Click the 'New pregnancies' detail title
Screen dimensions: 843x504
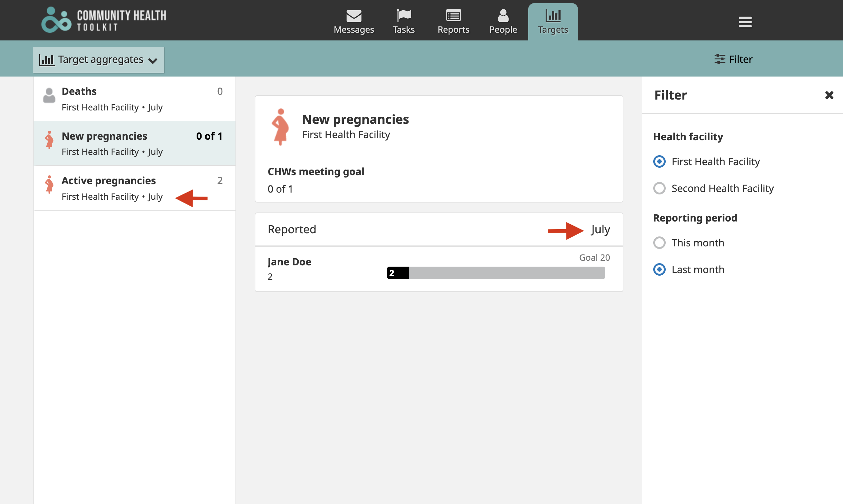point(355,119)
